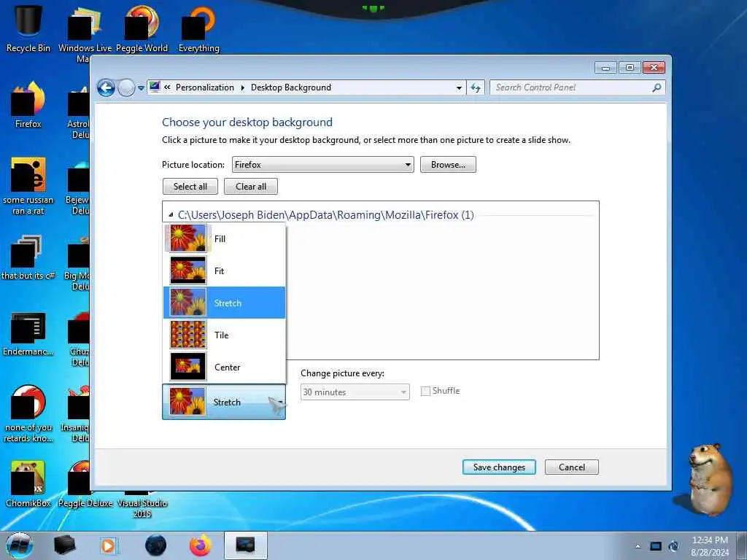The image size is (747, 560).
Task: Open 'some russian ran a rat' desktop icon
Action: click(x=28, y=186)
